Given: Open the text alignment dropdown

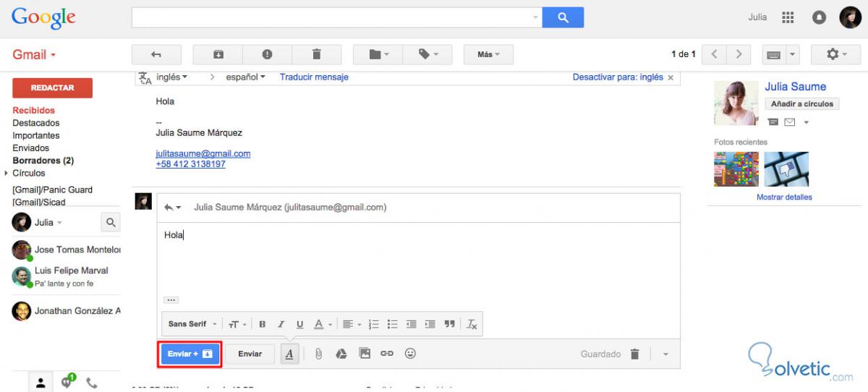Looking at the screenshot, I should pyautogui.click(x=352, y=324).
